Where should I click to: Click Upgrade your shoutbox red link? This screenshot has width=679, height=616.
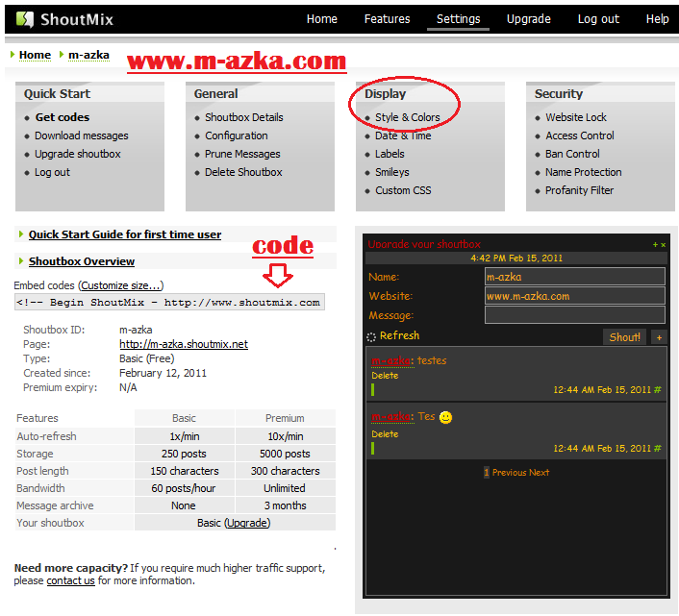tap(424, 244)
